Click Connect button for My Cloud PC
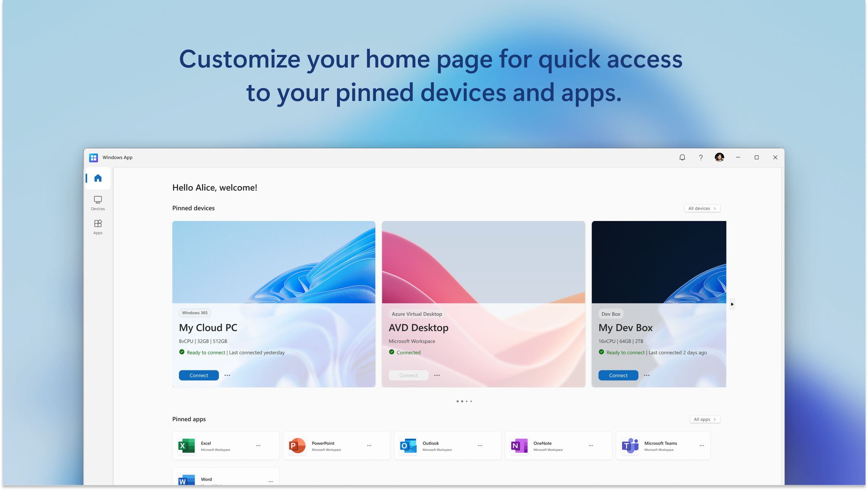This screenshot has width=868, height=490. tap(199, 375)
